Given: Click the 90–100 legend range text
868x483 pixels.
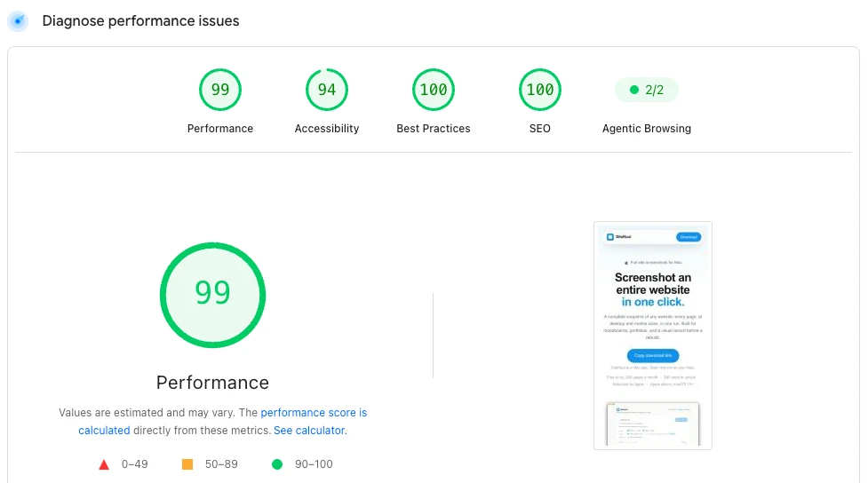Looking at the screenshot, I should (314, 464).
